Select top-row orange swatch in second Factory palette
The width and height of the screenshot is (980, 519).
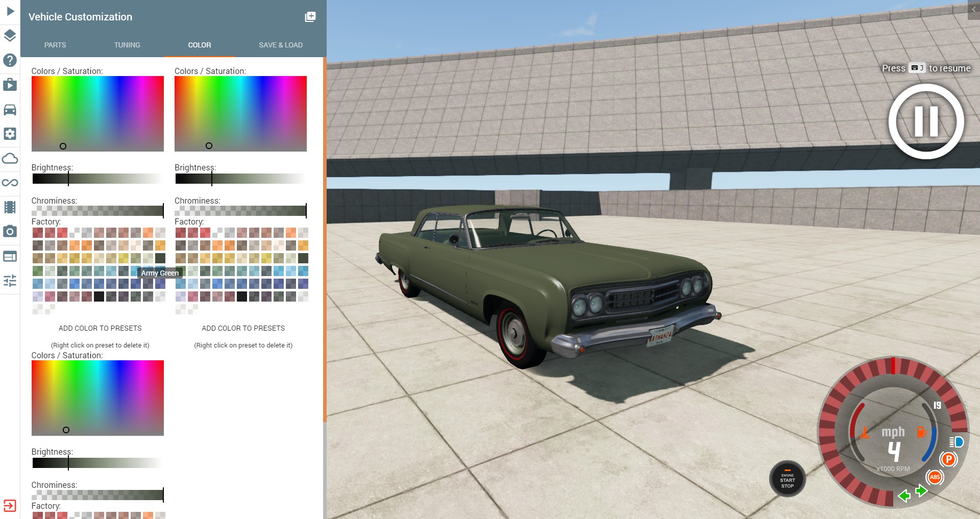click(291, 233)
